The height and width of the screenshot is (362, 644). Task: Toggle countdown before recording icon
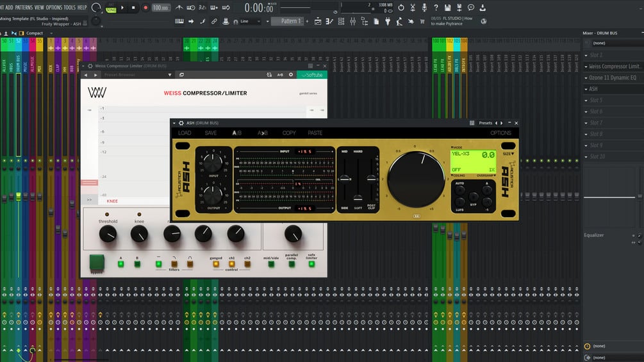click(202, 8)
